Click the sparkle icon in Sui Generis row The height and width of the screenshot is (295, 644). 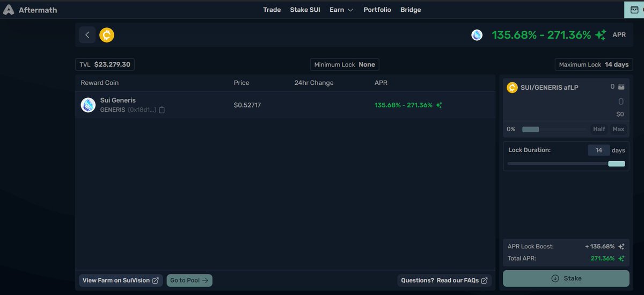coord(439,105)
